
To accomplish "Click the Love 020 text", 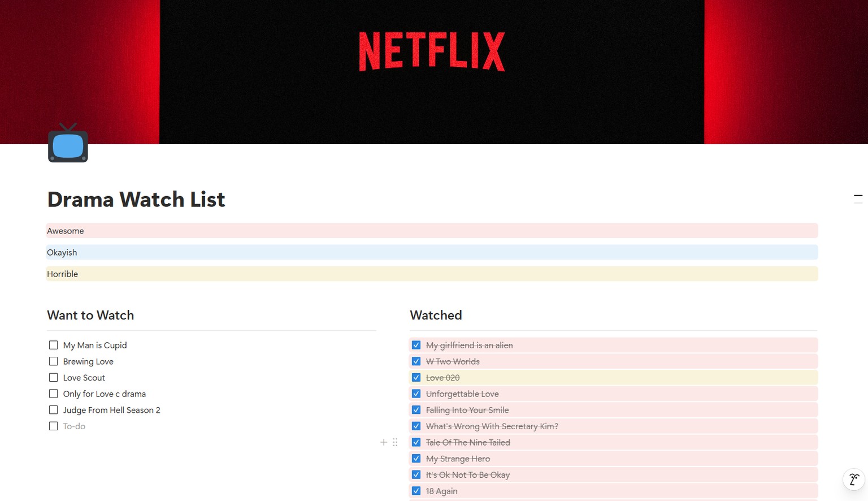I will pos(443,378).
